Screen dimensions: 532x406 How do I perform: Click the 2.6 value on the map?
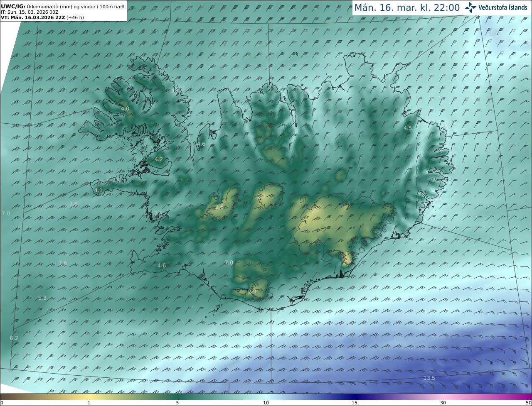[219, 207]
